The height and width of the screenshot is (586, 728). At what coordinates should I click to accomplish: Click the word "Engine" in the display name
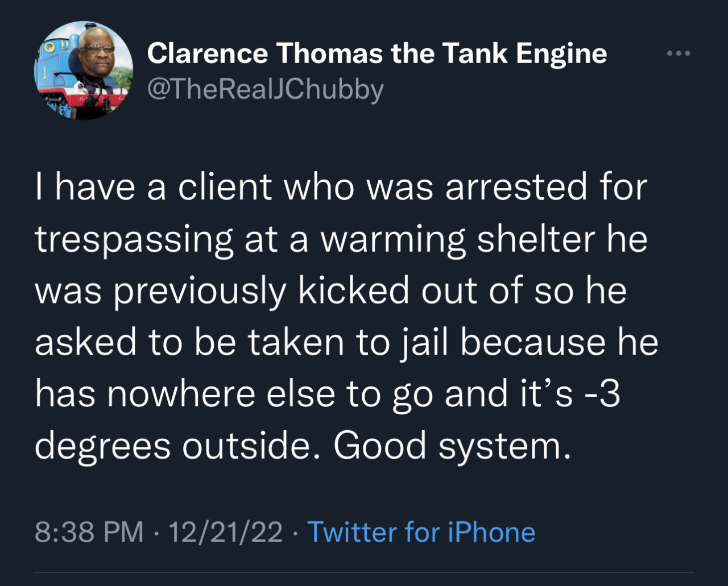[561, 53]
